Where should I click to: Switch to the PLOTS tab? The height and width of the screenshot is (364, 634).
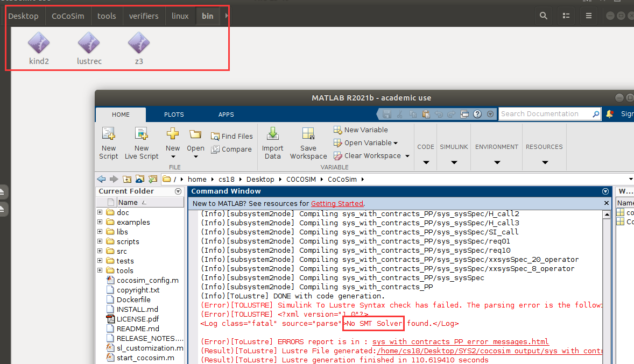pyautogui.click(x=174, y=114)
